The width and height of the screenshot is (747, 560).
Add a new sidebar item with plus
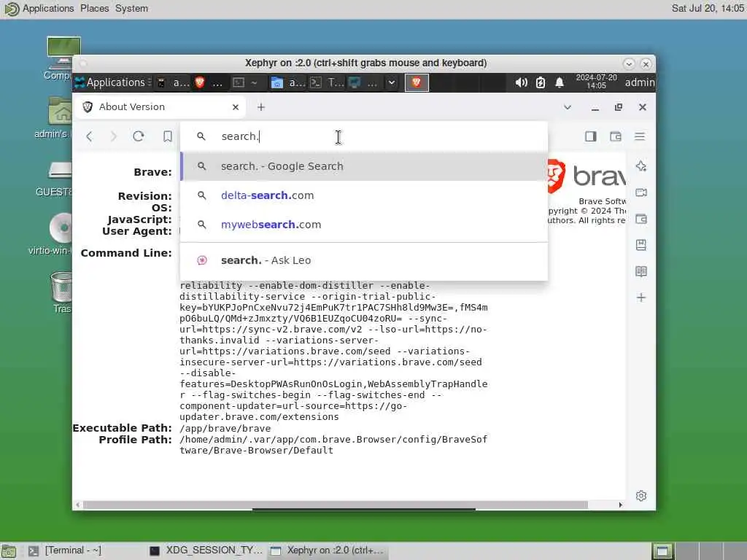[641, 297]
